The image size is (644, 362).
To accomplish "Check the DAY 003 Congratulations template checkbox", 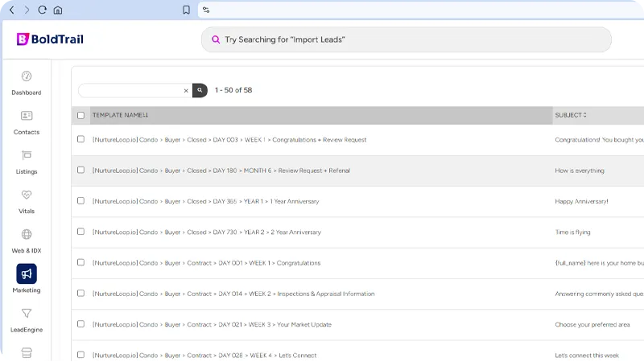I will click(x=80, y=139).
